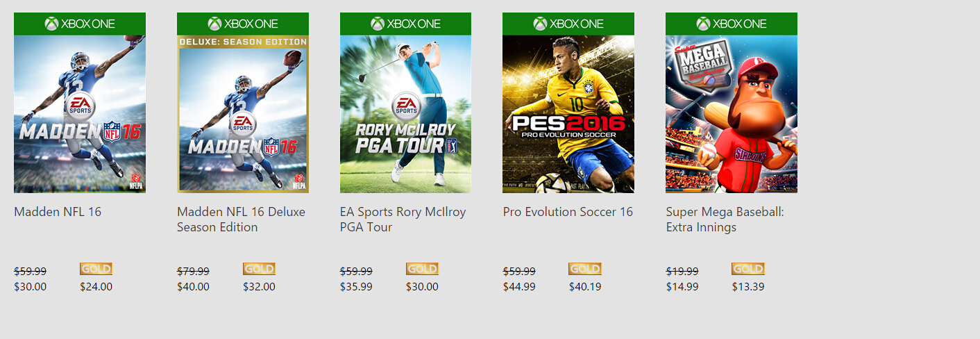Open the Super Mega Baseball cover image

732,114
